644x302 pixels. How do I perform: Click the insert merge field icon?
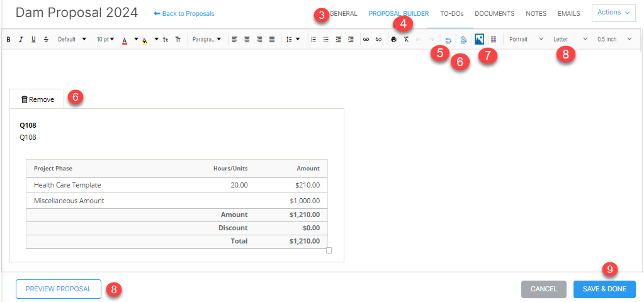[448, 40]
